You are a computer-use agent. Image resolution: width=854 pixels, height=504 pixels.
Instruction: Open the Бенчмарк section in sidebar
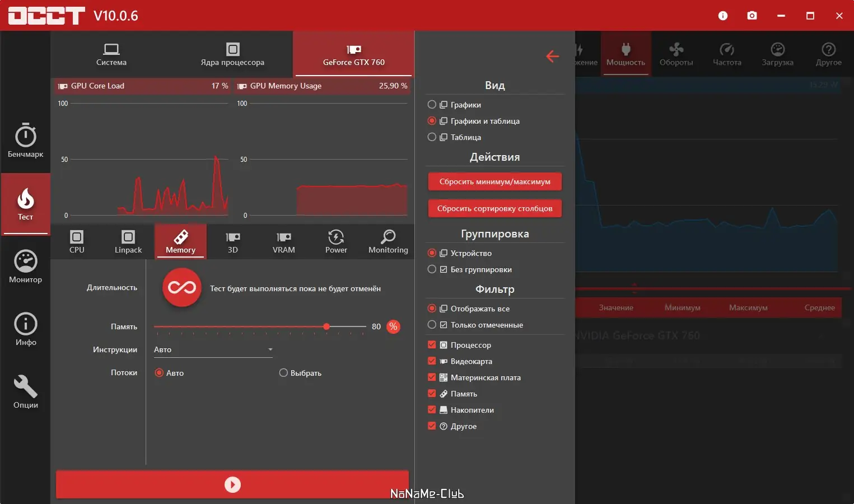coord(25,141)
